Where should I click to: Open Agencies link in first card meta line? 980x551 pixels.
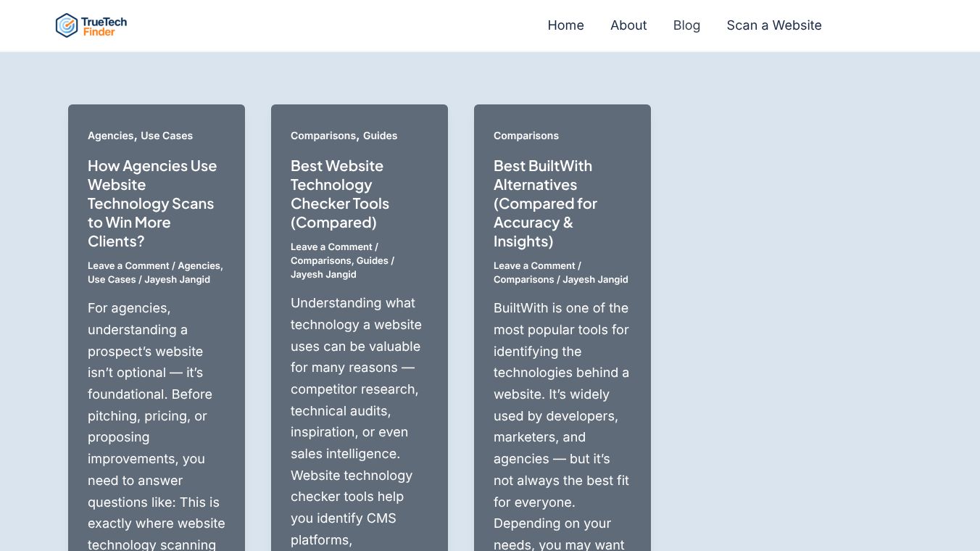(x=199, y=266)
